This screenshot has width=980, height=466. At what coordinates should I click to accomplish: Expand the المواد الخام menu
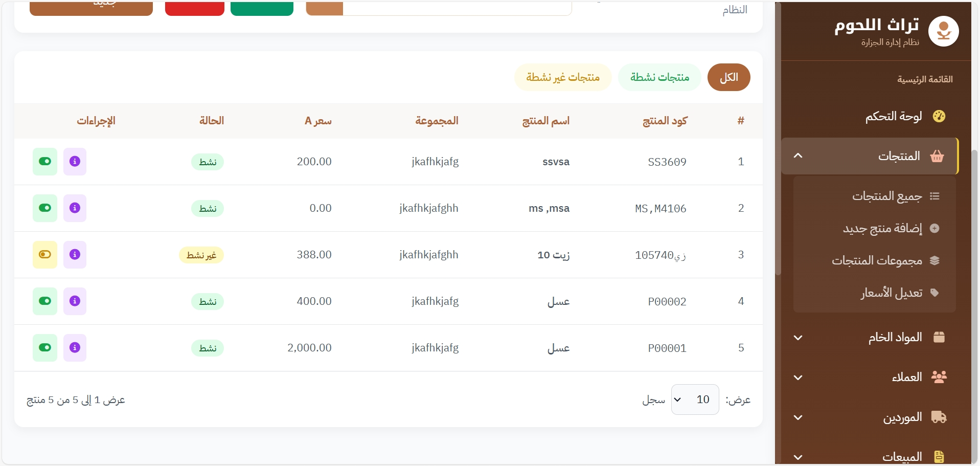pos(798,338)
